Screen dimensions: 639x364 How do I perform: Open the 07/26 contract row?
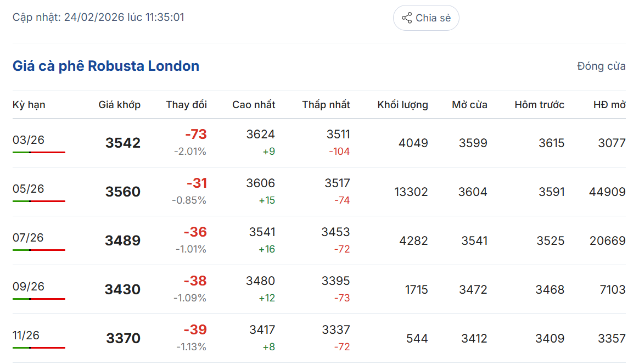point(29,238)
